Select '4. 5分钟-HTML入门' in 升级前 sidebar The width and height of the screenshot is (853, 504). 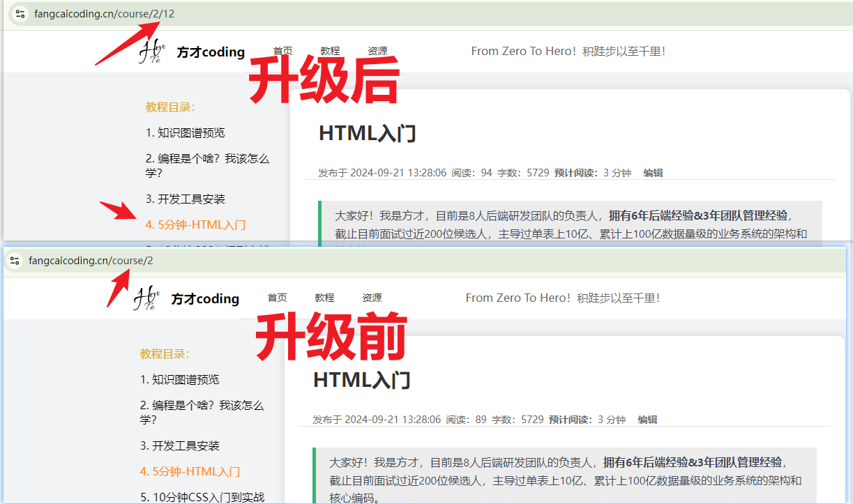190,471
